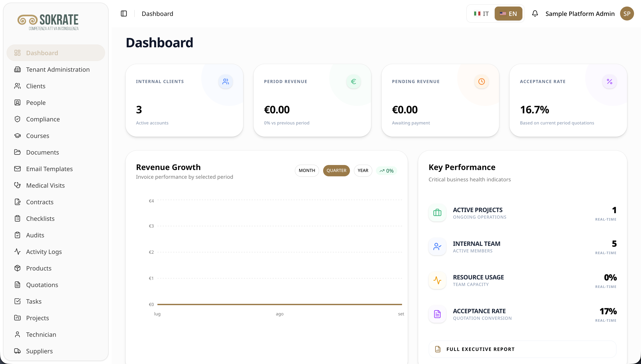Open Documents section

[56, 152]
